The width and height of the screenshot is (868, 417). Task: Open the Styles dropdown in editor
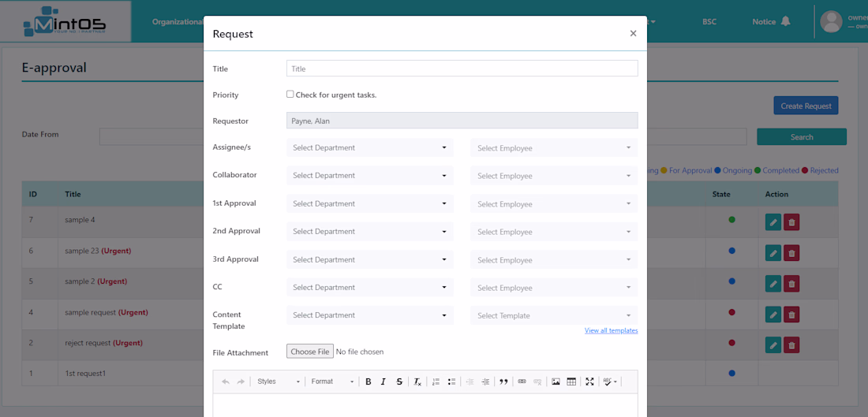click(279, 382)
